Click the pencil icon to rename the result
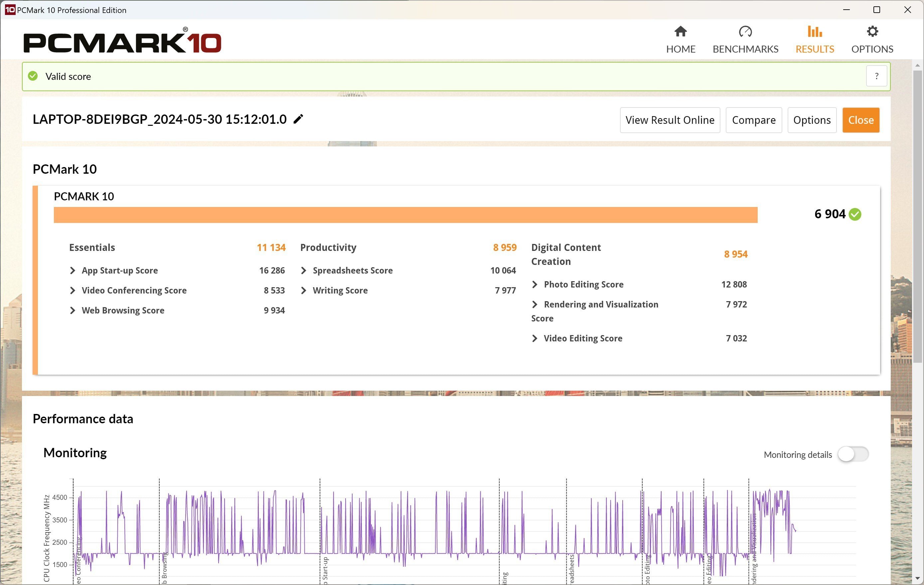The width and height of the screenshot is (924, 585). click(x=298, y=119)
